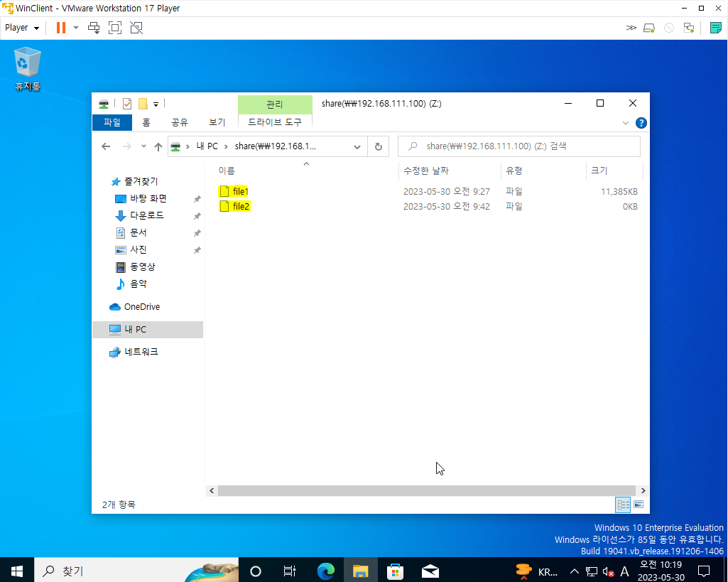
Task: Launch Microsoft Edge from taskbar
Action: (x=326, y=571)
